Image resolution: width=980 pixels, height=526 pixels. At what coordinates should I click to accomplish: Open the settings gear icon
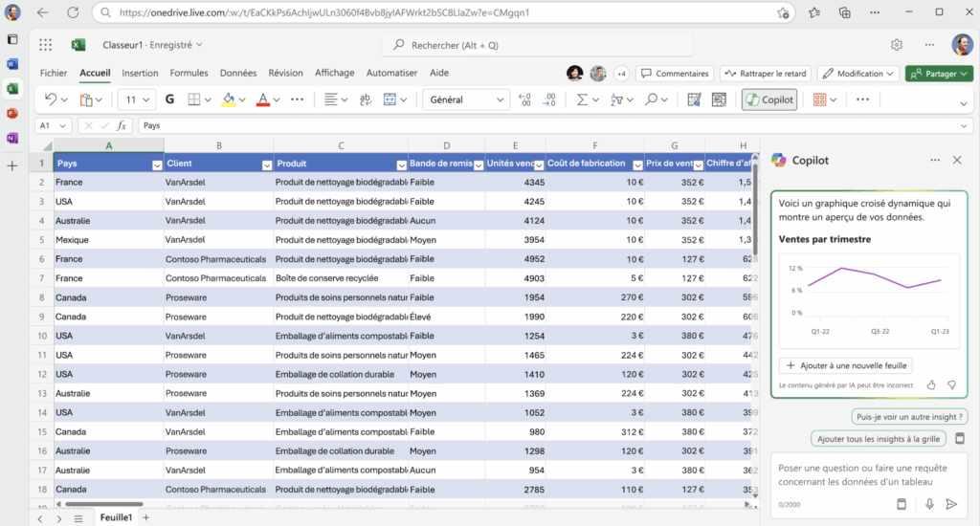(x=897, y=45)
